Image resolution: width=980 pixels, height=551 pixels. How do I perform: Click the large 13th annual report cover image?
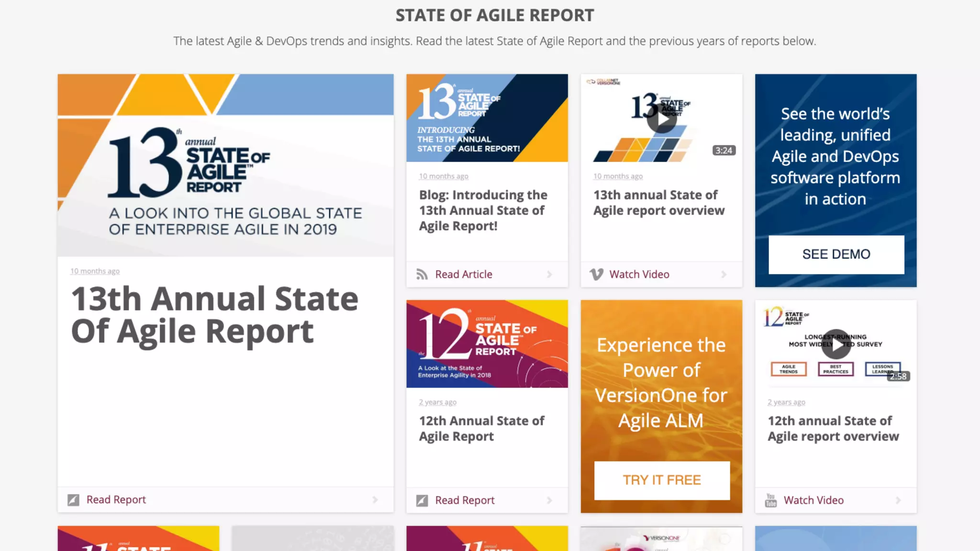[225, 165]
